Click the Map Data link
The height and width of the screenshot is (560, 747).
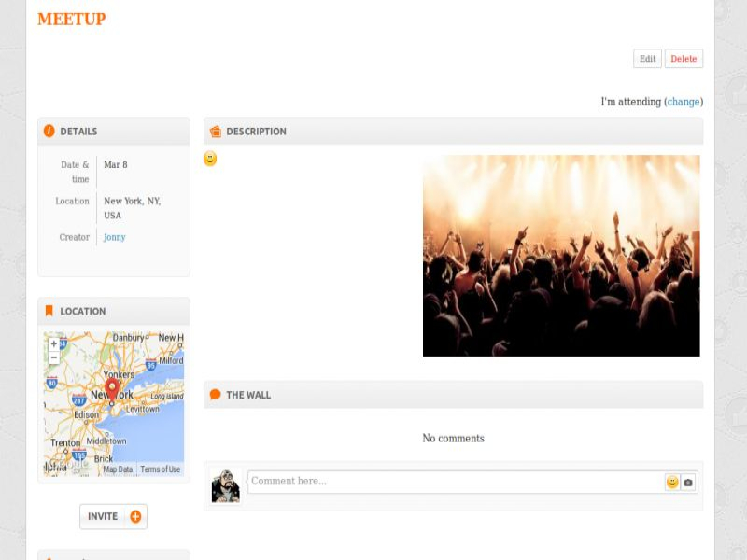click(x=118, y=469)
